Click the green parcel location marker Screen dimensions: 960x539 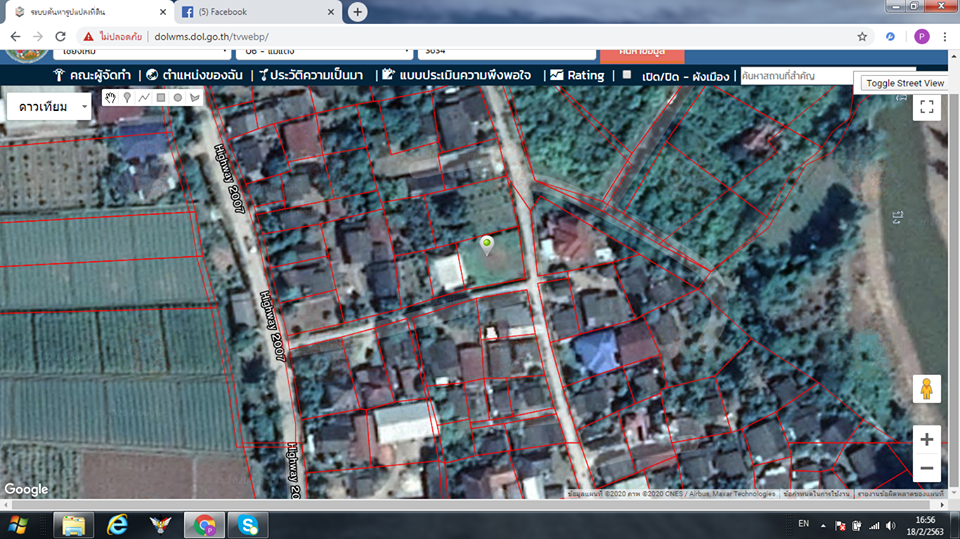pos(487,244)
